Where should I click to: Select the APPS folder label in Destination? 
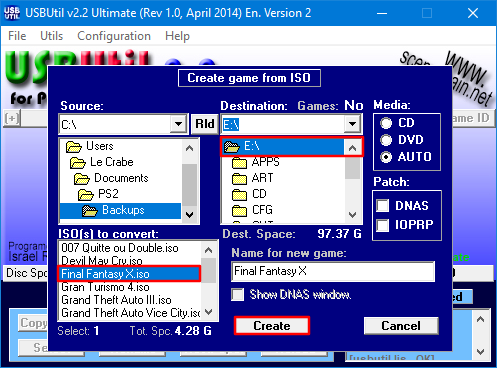pyautogui.click(x=265, y=162)
